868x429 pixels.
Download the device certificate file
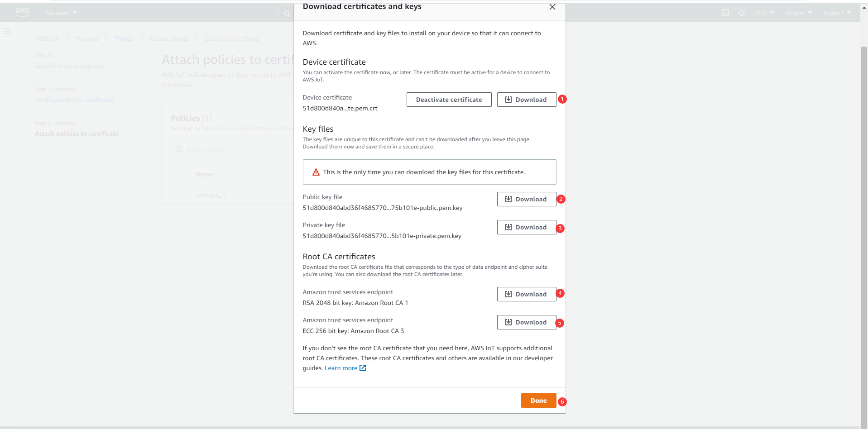[x=526, y=100]
